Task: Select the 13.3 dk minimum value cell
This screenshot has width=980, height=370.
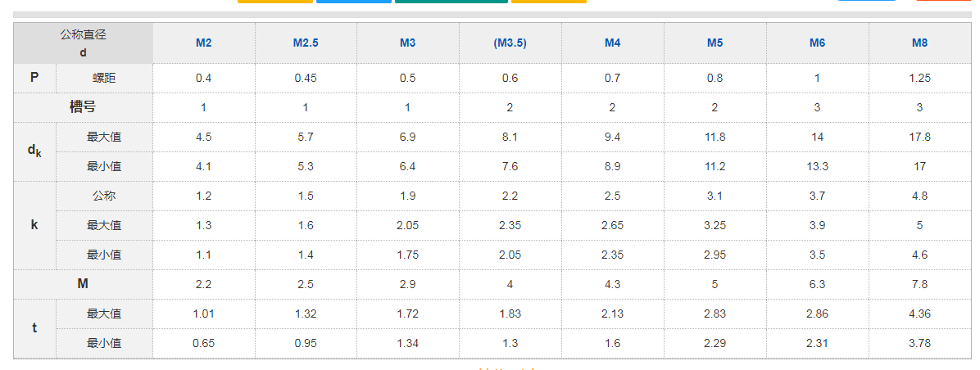Action: (x=817, y=167)
